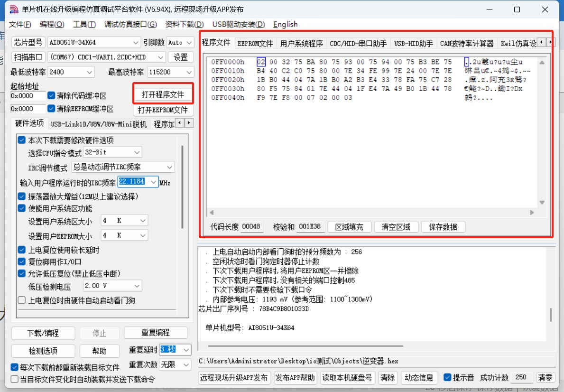
Task: Toggle 使能用户系统区功能 checkbox
Action: [22, 208]
